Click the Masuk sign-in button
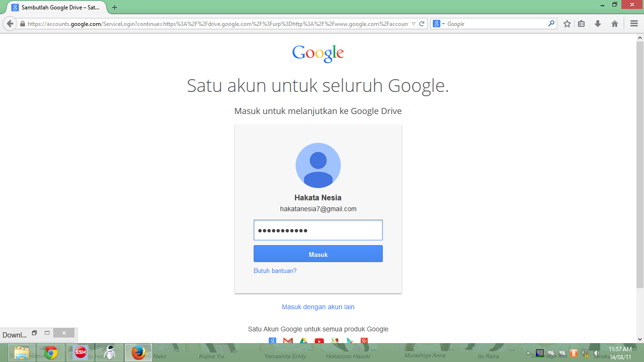Screen dimensions: 644x362 pos(318,254)
